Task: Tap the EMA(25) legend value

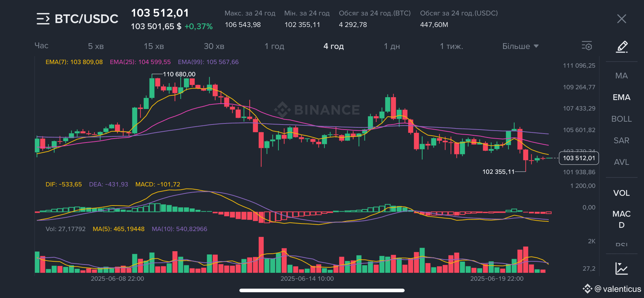Action: click(140, 62)
